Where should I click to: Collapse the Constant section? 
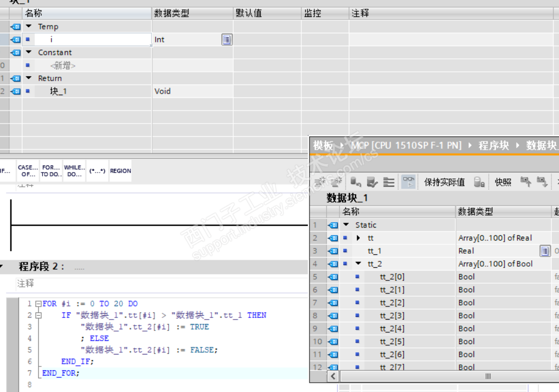(29, 52)
